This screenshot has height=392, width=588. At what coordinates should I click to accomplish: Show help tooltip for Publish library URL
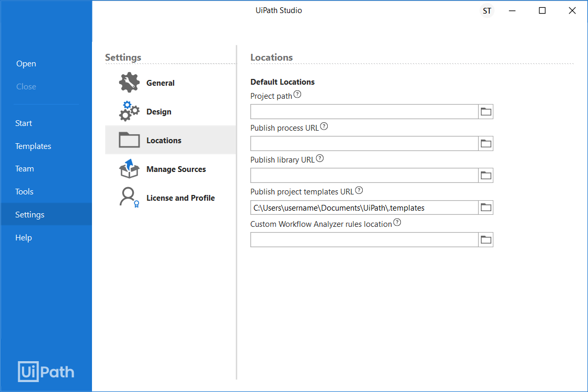coord(319,158)
